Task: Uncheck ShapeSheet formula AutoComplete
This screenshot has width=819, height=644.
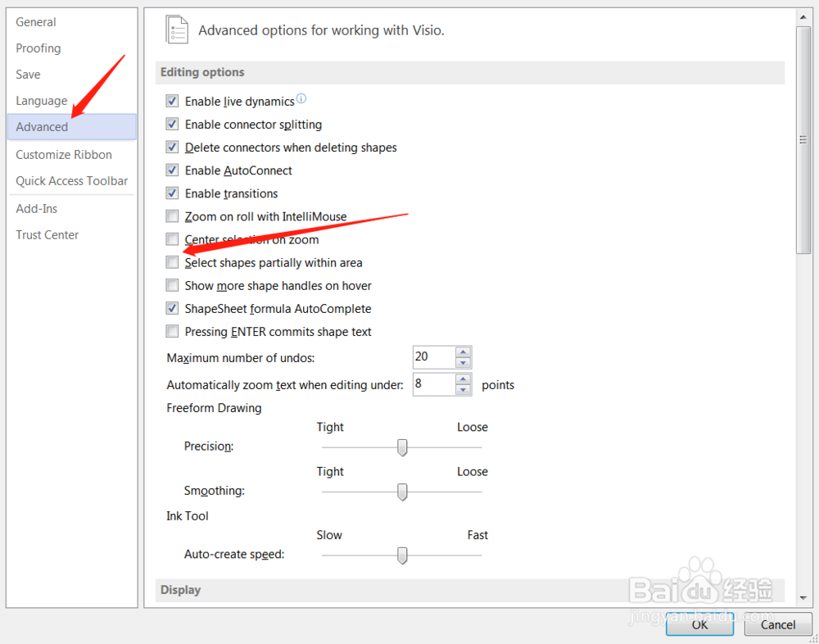Action: [x=172, y=308]
